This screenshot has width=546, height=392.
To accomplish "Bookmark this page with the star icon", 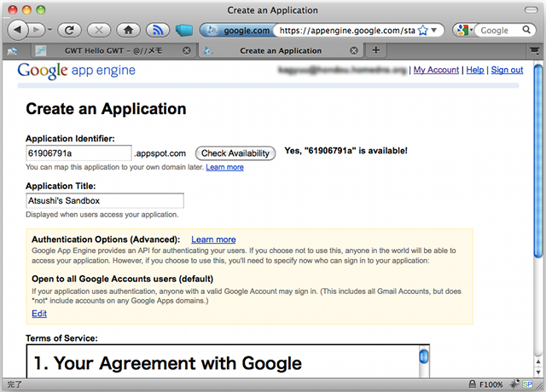I will point(422,30).
